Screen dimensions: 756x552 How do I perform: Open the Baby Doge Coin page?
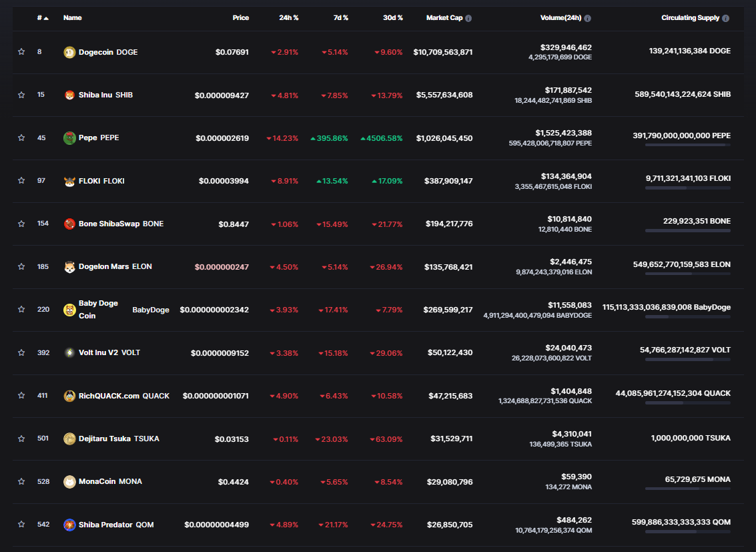(x=124, y=310)
